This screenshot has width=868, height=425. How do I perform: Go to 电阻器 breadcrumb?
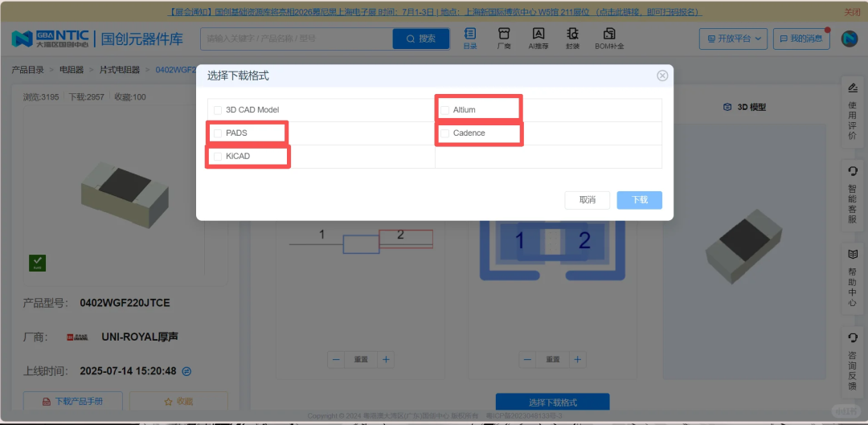[72, 70]
